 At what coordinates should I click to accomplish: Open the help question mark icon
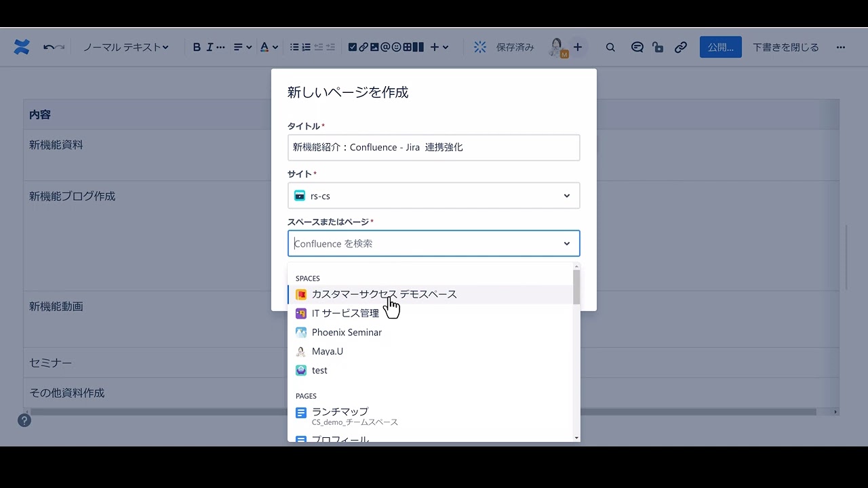pyautogui.click(x=24, y=420)
